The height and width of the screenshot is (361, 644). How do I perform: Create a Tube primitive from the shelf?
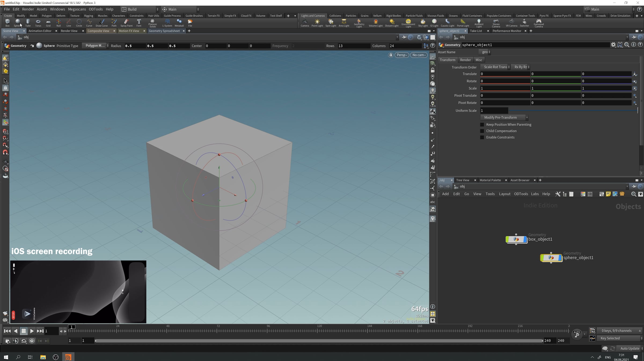28,23
